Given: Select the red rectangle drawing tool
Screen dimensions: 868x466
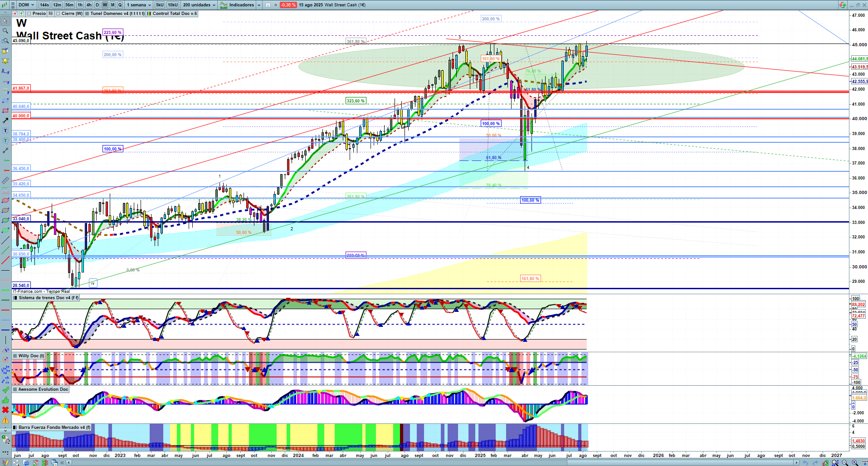Looking at the screenshot, I should [5, 111].
